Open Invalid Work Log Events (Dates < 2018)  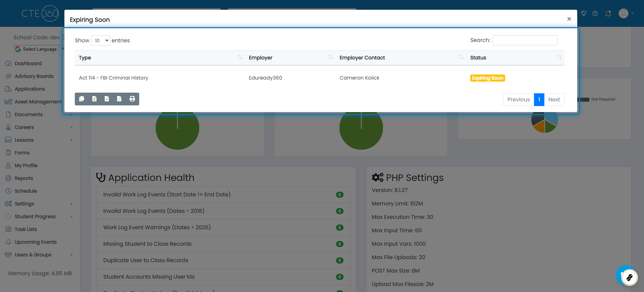(x=154, y=211)
